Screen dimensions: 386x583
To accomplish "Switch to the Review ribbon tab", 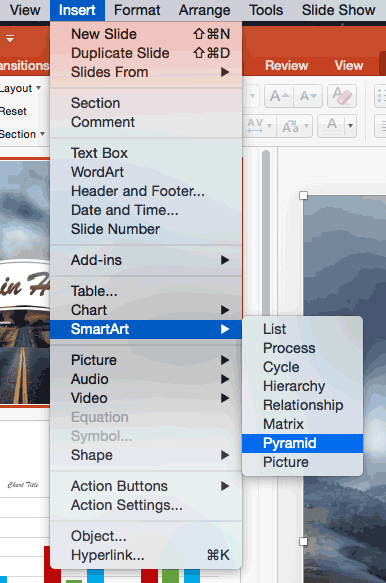I will (286, 65).
